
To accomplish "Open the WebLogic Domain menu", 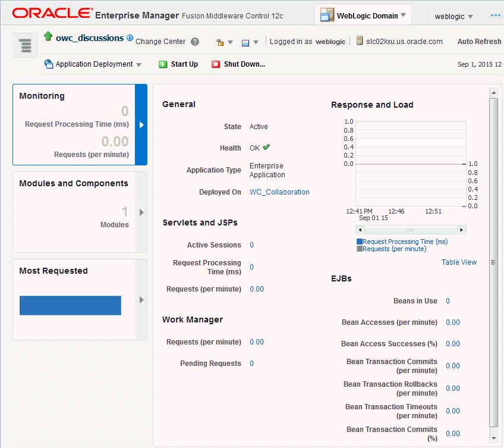I will [364, 15].
